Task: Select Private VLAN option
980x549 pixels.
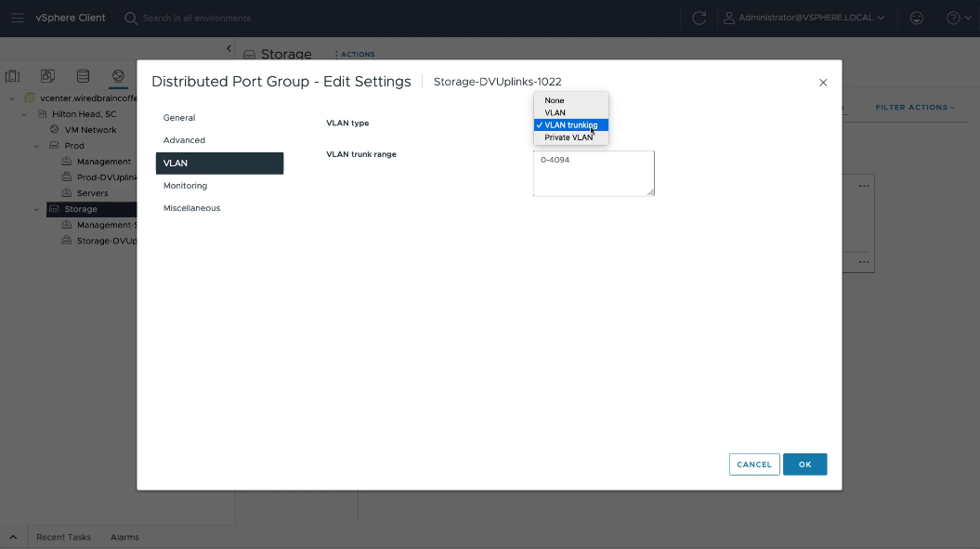Action: click(568, 137)
